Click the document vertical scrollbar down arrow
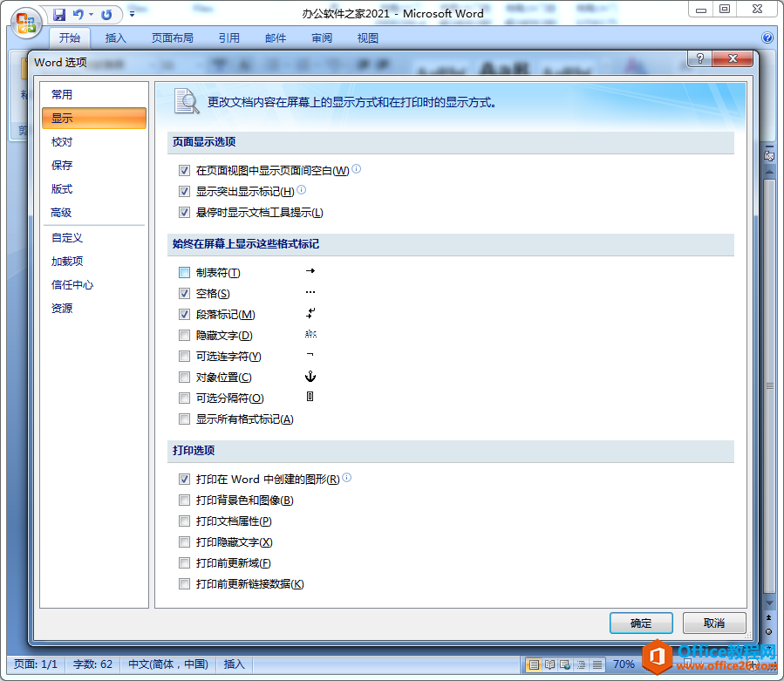 pos(769,603)
